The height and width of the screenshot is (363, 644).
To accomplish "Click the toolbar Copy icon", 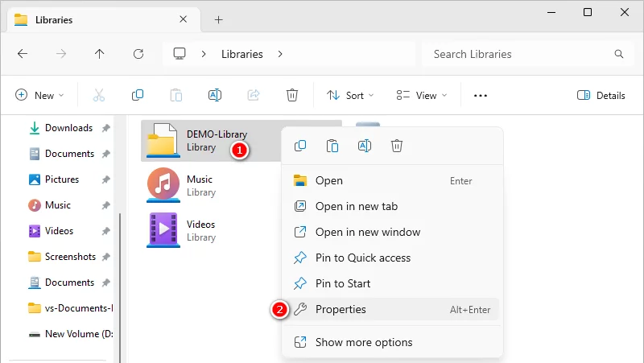I will click(138, 95).
